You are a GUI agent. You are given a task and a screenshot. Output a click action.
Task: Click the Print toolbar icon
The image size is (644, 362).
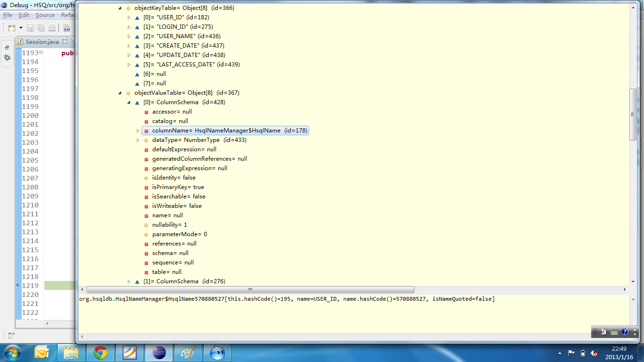[x=52, y=28]
